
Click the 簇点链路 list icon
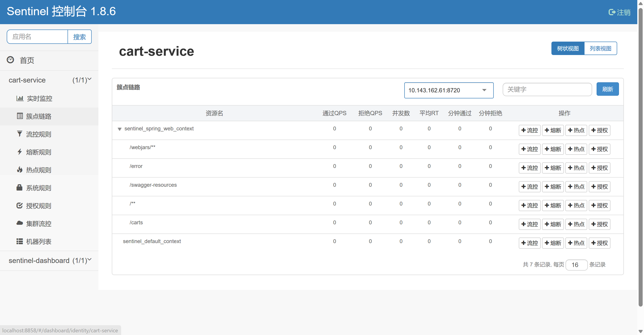(20, 116)
